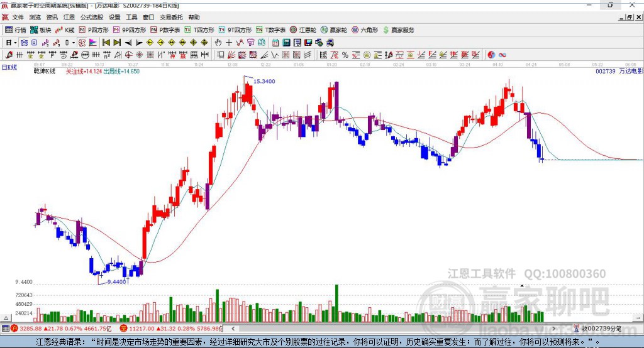Open the 公式选股 menu

coord(92,17)
